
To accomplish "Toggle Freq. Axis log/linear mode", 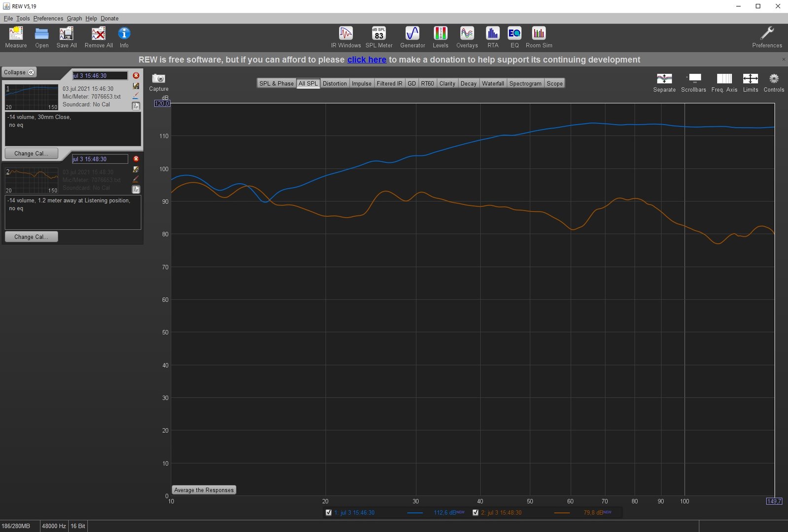I will click(724, 79).
